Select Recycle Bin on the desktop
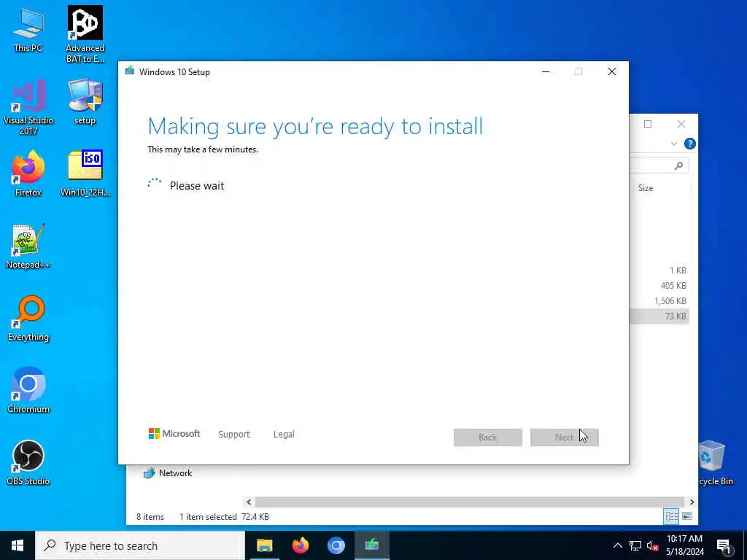The width and height of the screenshot is (747, 560). click(x=716, y=462)
